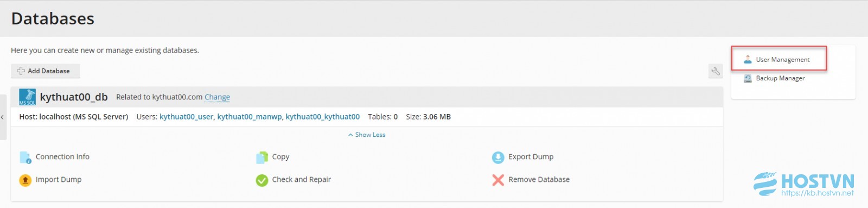Click the Backup Manager icon
The image size is (868, 208).
tap(748, 78)
